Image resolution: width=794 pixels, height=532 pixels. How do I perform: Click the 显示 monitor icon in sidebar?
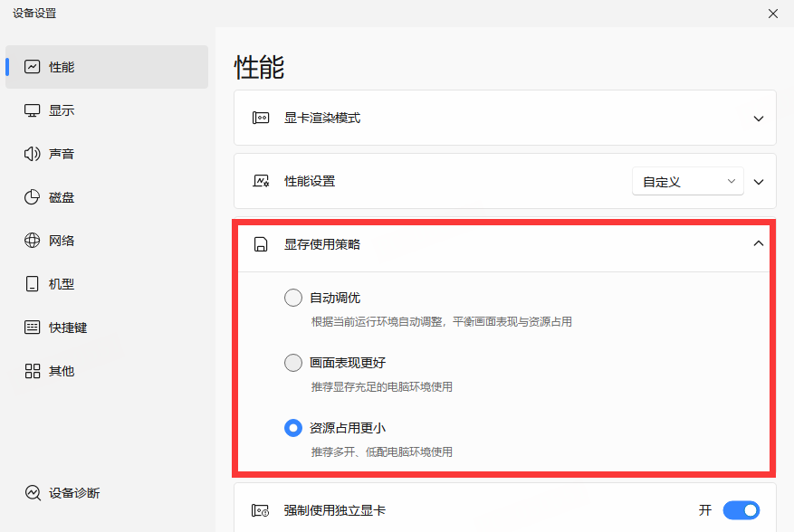pos(33,110)
